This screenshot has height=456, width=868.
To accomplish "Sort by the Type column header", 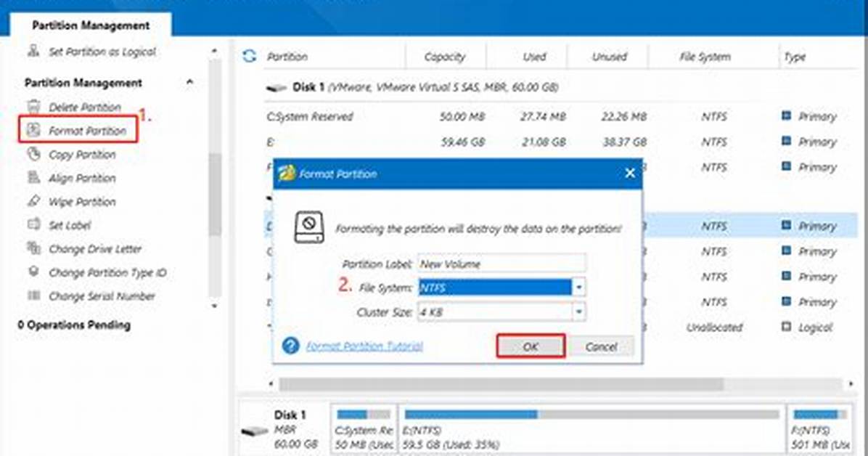I will coord(795,57).
